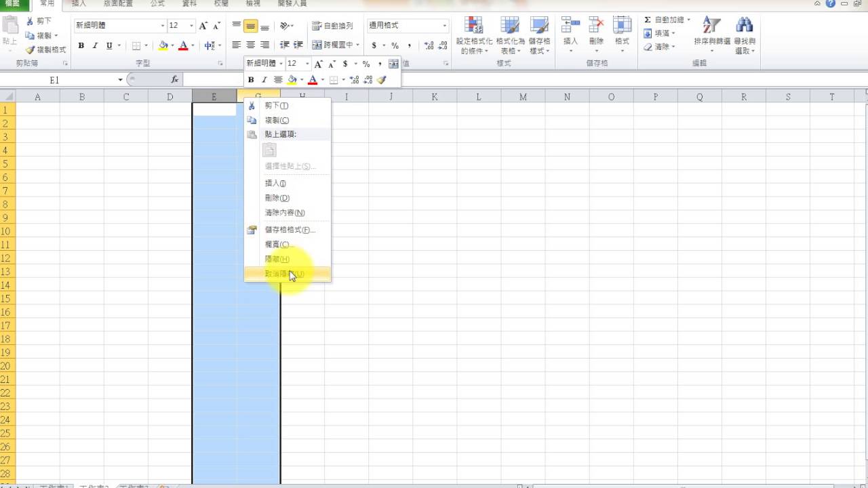Image resolution: width=868 pixels, height=488 pixels.
Task: Click the Format Painter (複製格式) brush
Action: tap(30, 49)
